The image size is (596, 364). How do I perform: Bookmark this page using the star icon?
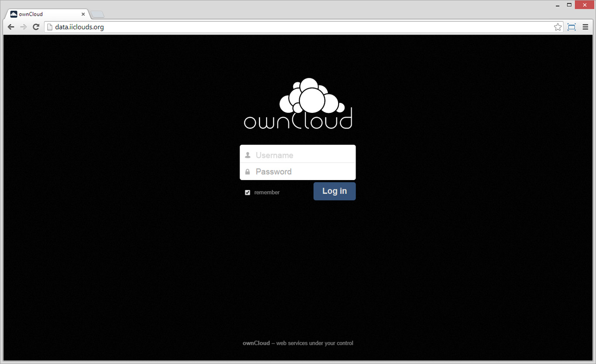(x=558, y=27)
